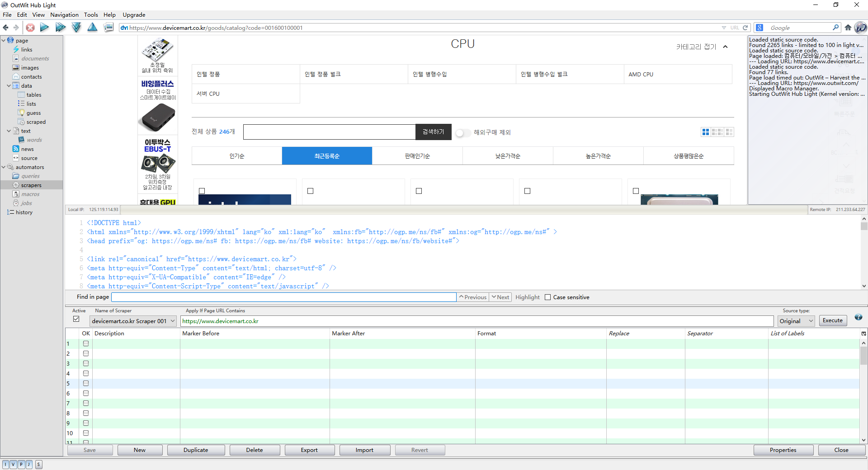The image size is (868, 470).
Task: Open the File menu
Action: (7, 14)
